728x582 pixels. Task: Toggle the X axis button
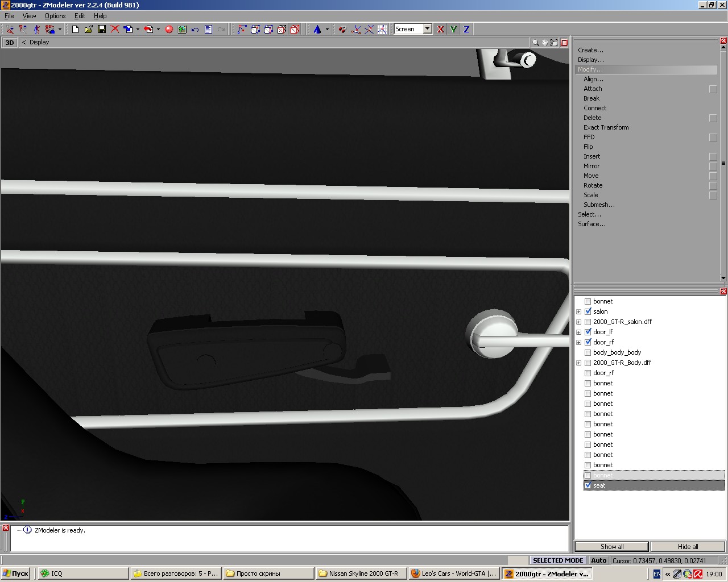point(440,29)
